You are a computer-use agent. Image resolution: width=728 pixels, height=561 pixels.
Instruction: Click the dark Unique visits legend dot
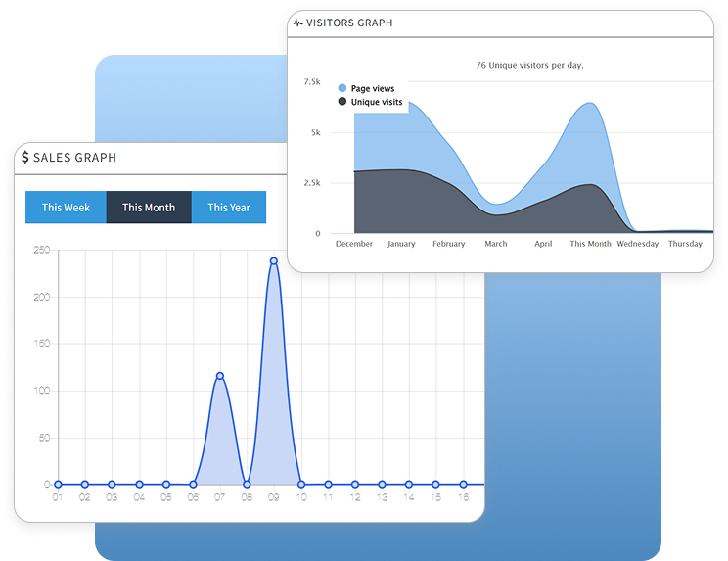point(342,102)
